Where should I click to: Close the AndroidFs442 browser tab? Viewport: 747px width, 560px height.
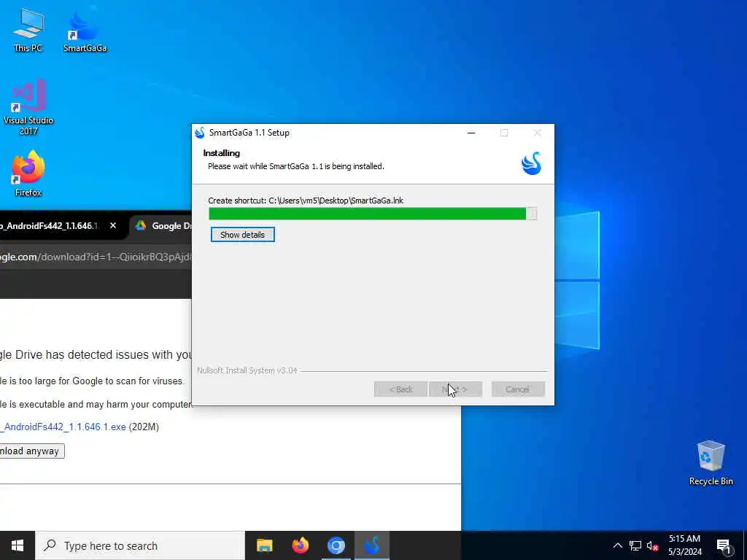pyautogui.click(x=113, y=226)
